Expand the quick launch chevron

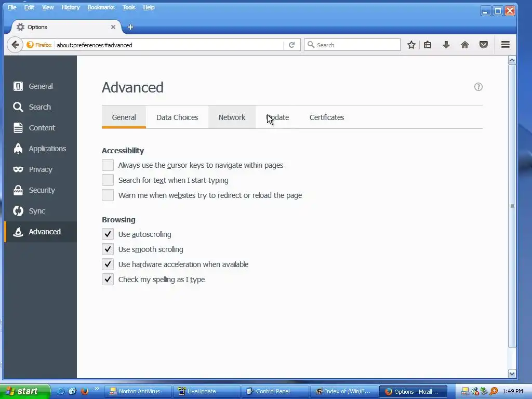tap(97, 389)
